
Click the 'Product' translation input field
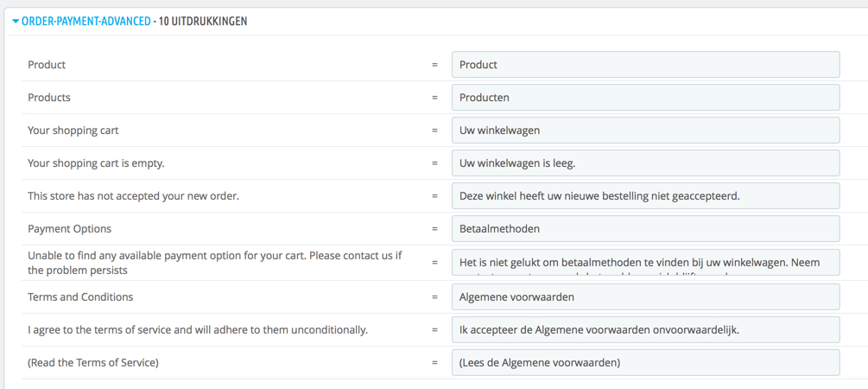[645, 65]
